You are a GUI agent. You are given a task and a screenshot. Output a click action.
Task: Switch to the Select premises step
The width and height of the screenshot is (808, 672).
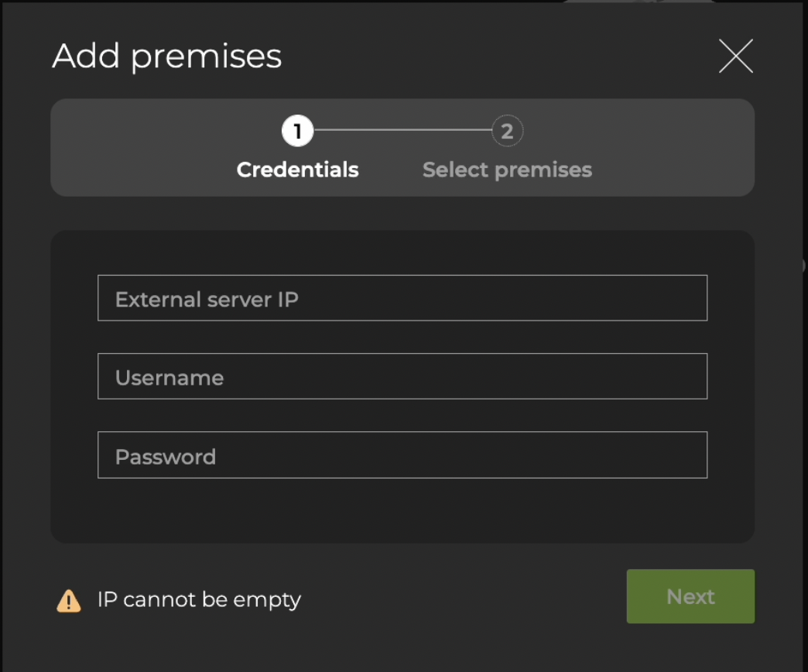pos(507,170)
